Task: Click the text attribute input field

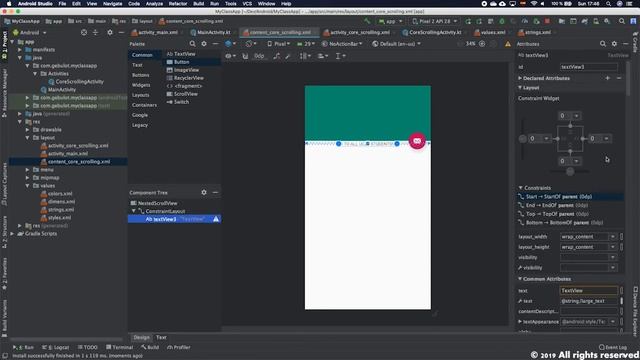Action: (x=589, y=291)
